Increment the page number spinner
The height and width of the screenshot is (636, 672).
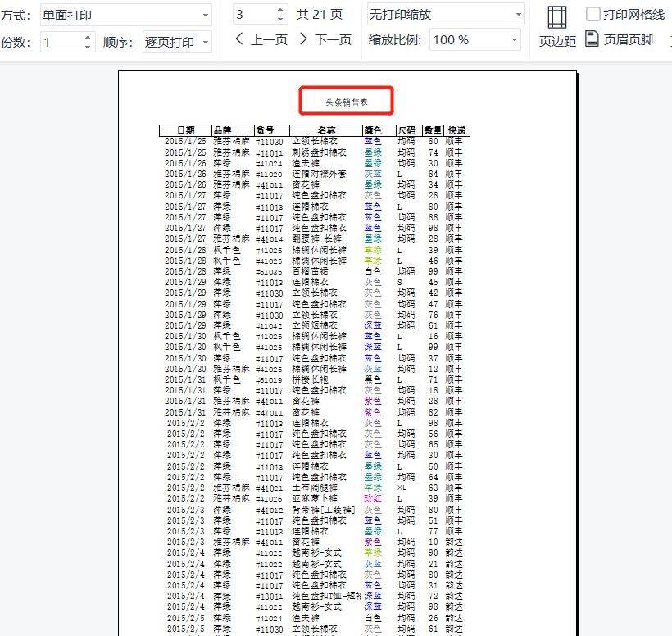coord(279,9)
